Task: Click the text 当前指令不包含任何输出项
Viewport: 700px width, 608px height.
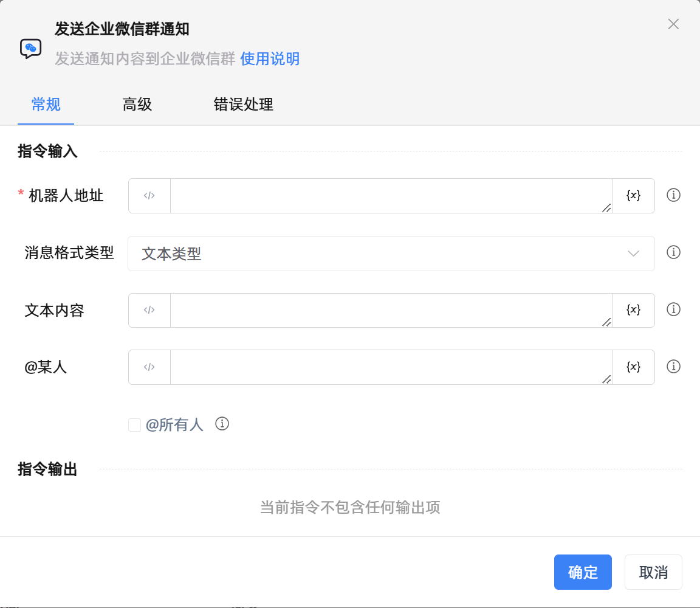Action: click(x=350, y=507)
